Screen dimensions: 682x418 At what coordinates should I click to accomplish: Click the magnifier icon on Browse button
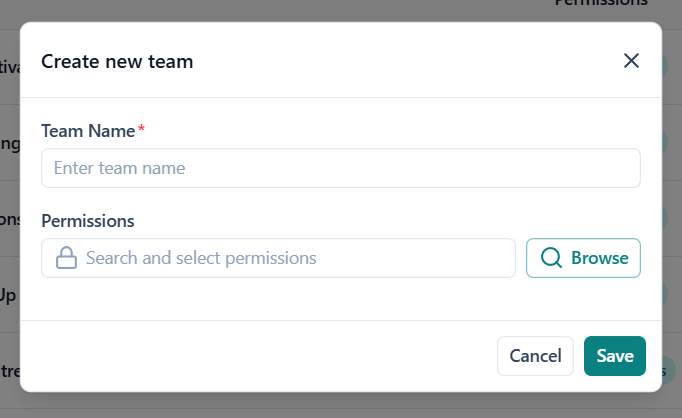[551, 258]
